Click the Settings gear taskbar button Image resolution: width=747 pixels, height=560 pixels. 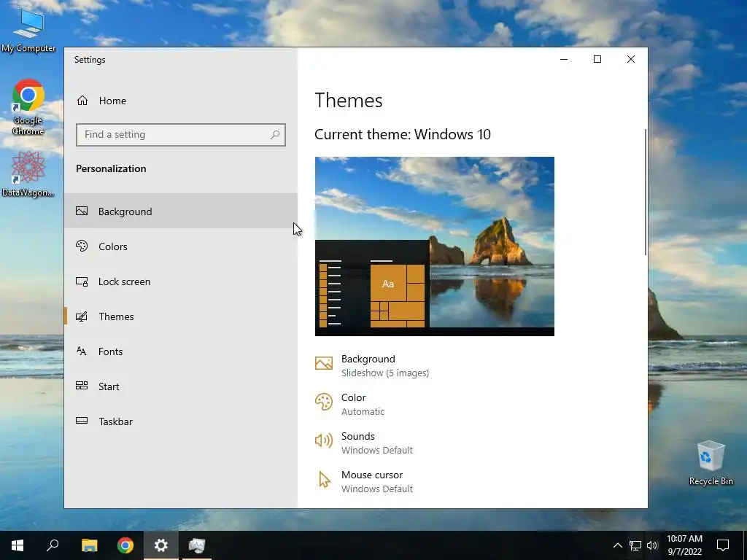tap(161, 545)
